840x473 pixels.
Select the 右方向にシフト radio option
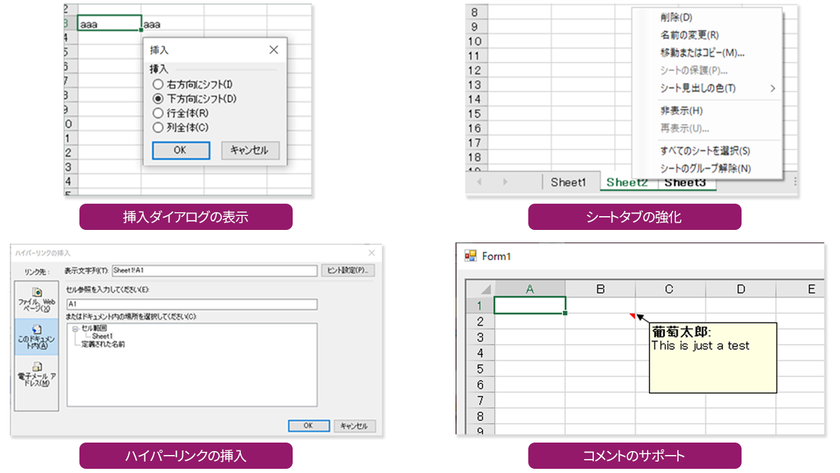158,84
